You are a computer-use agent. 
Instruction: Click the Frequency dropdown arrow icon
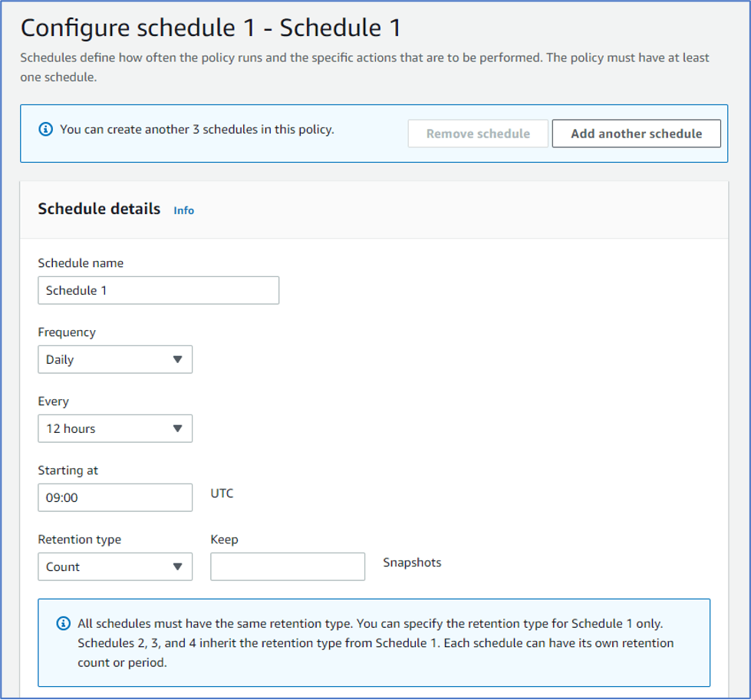179,359
